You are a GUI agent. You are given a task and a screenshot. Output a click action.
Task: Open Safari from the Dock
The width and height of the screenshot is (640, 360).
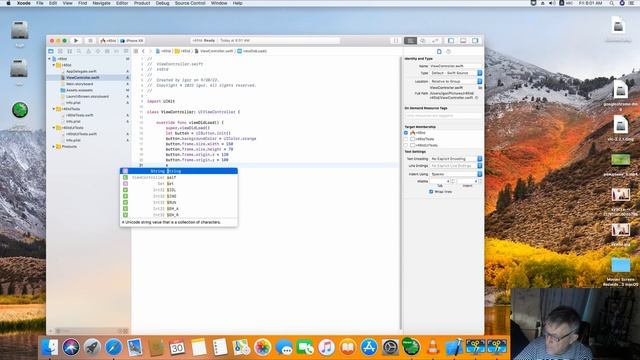click(x=113, y=347)
